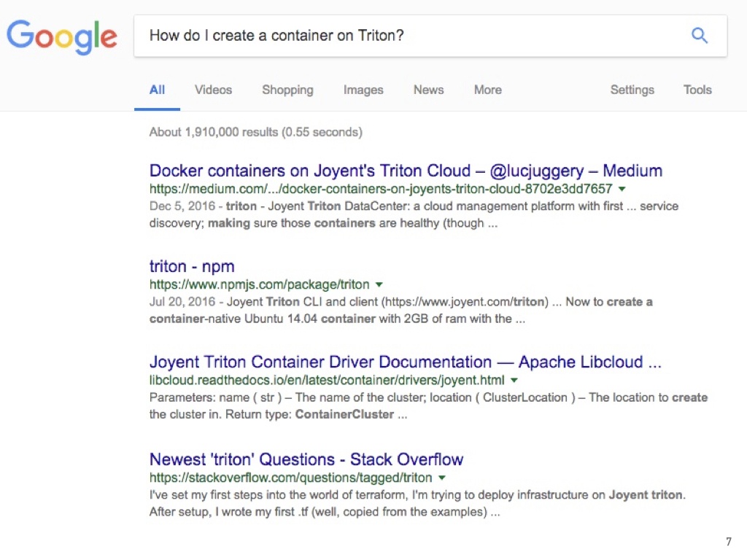Open the News tab
The image size is (747, 560).
429,90
